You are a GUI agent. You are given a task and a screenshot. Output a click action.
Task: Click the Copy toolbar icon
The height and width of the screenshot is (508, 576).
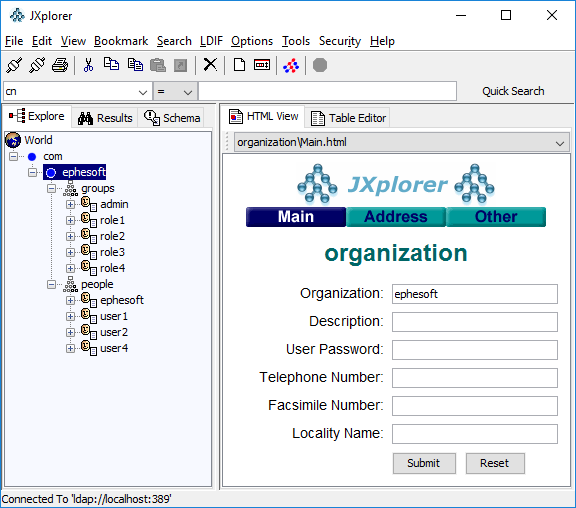111,65
